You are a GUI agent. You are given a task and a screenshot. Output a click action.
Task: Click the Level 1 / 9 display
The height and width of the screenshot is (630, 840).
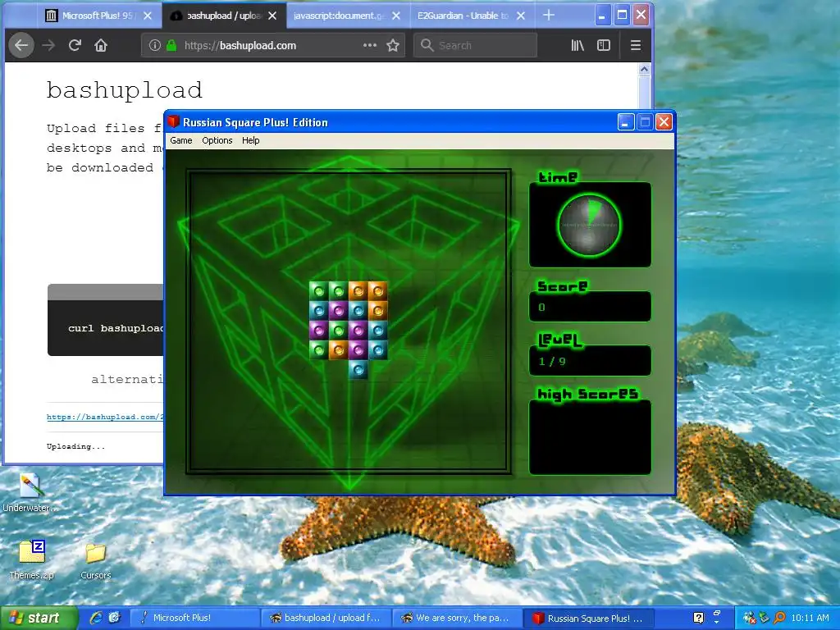pyautogui.click(x=590, y=361)
